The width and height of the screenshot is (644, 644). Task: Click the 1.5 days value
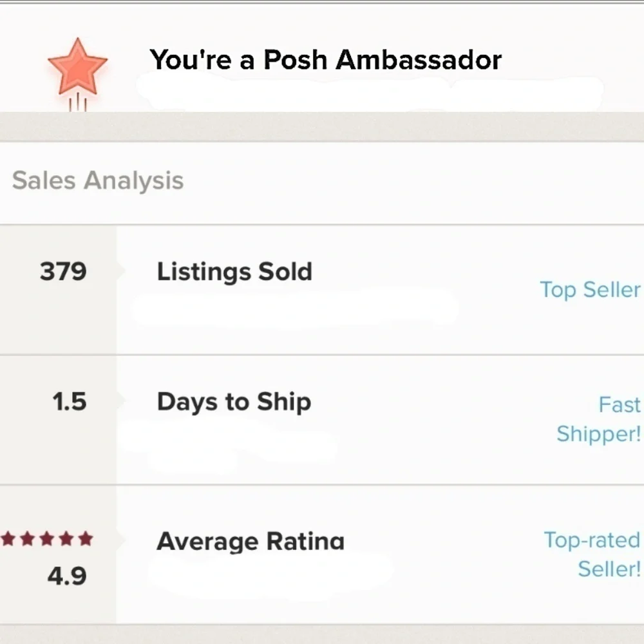click(70, 401)
